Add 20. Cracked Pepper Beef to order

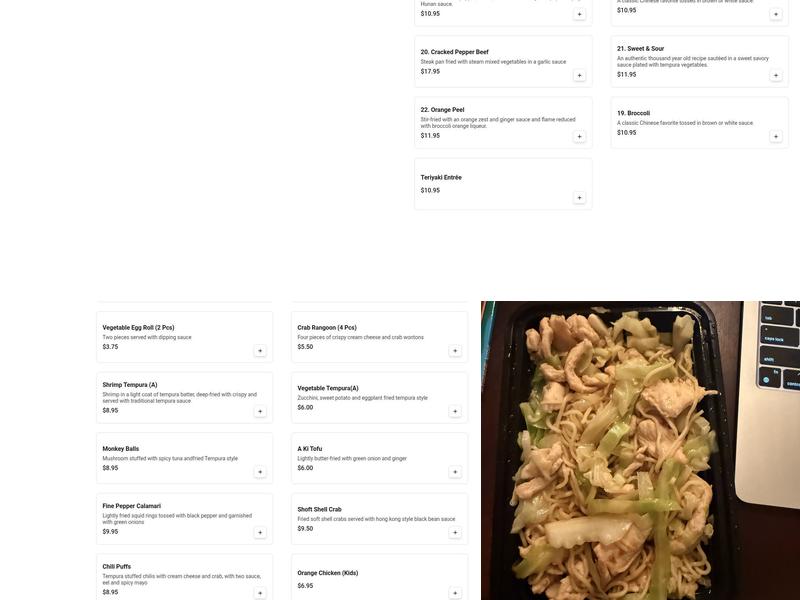(x=579, y=76)
